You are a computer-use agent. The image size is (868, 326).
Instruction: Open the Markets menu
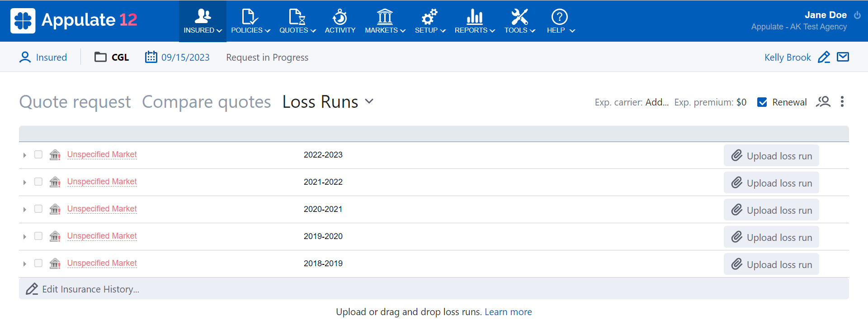click(385, 21)
